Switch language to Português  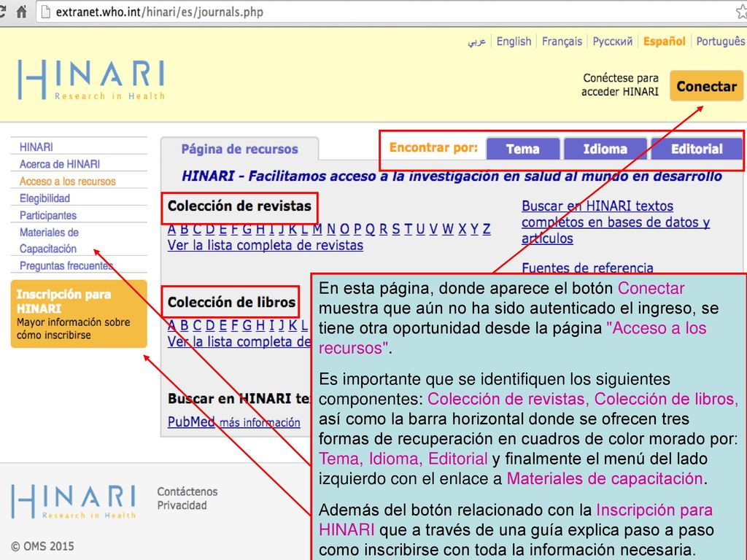[x=720, y=42]
